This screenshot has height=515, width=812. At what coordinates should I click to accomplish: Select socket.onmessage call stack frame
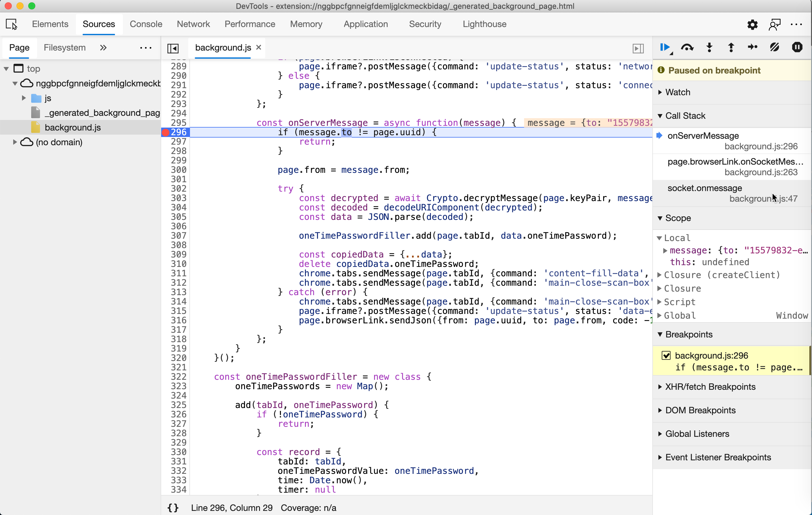tap(704, 188)
